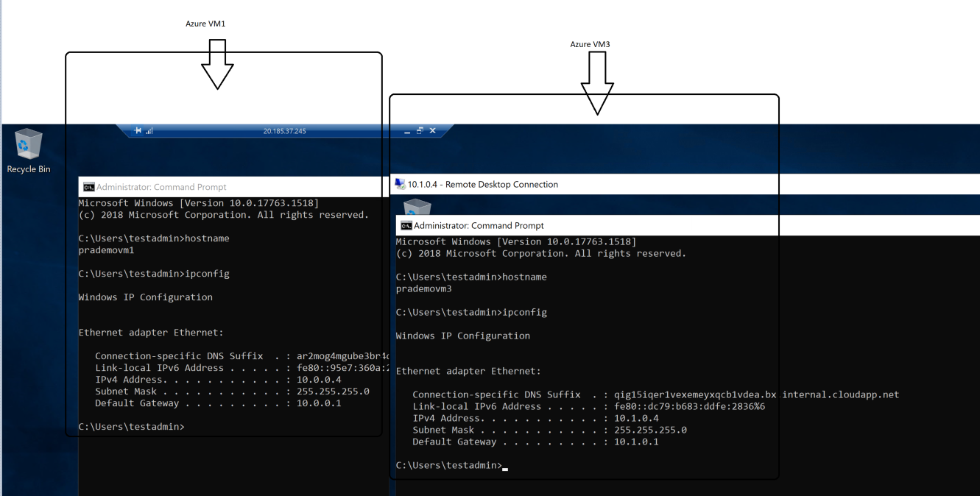Click the connection signal strength icon

149,131
